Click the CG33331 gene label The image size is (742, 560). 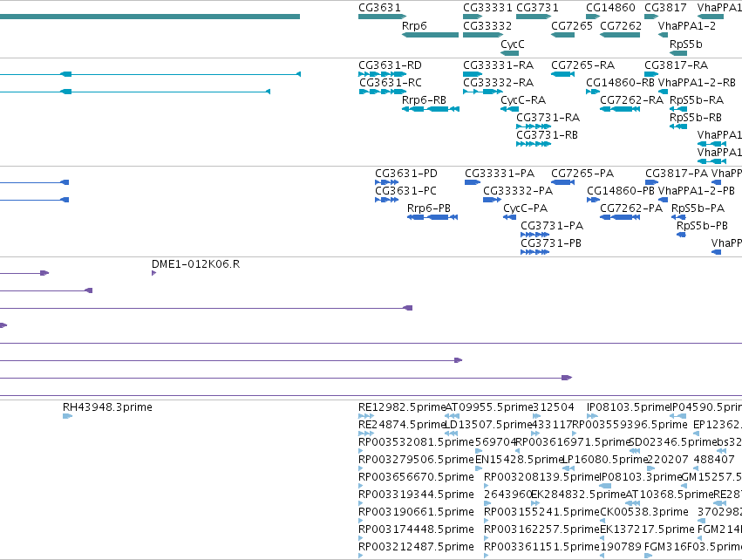[487, 8]
